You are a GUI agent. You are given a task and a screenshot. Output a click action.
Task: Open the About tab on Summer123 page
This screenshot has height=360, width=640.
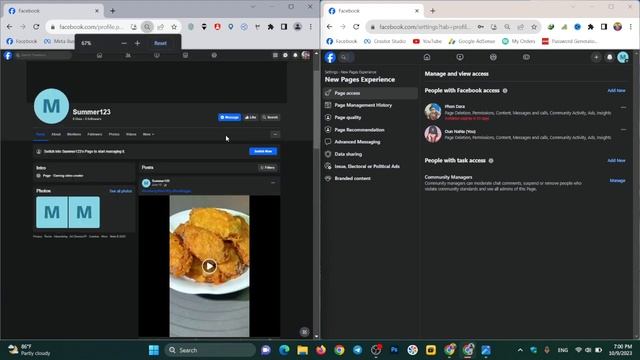(x=56, y=134)
